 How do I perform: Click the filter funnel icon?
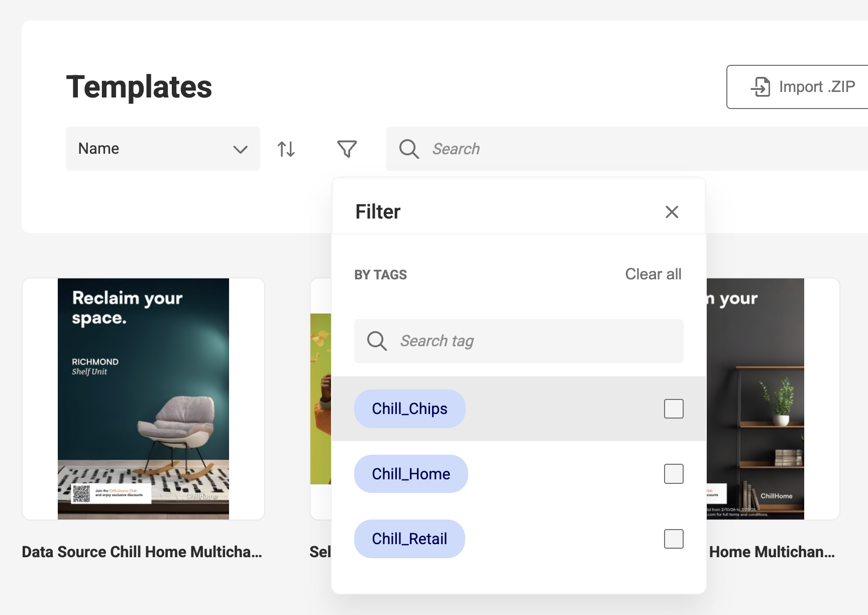[x=347, y=149]
